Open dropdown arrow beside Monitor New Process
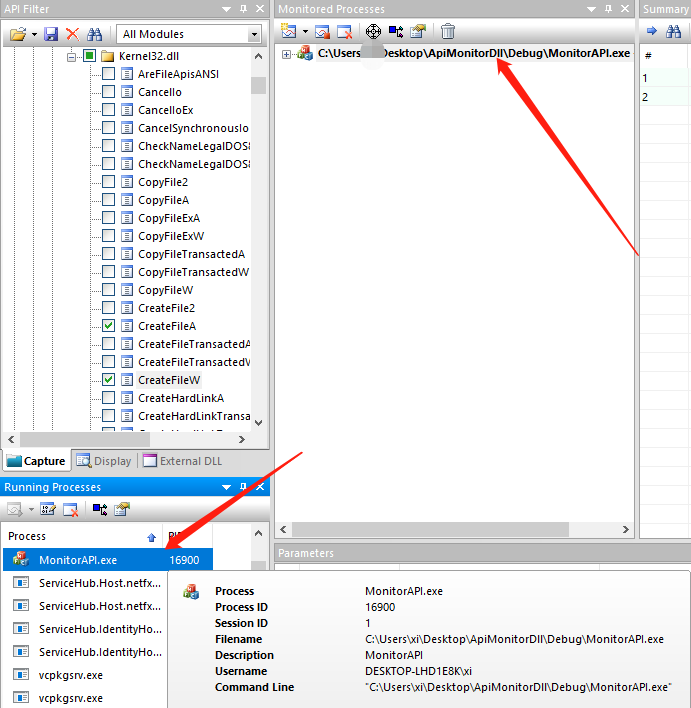Viewport: 691px width, 708px height. click(305, 31)
